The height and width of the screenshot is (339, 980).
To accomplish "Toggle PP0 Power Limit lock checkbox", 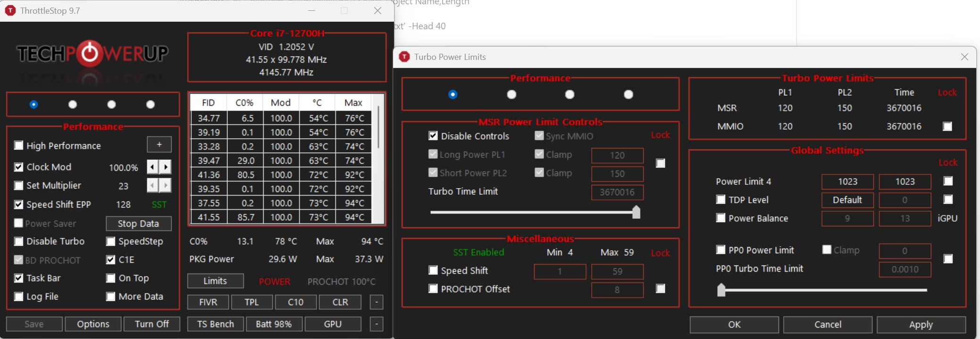I will (x=948, y=259).
